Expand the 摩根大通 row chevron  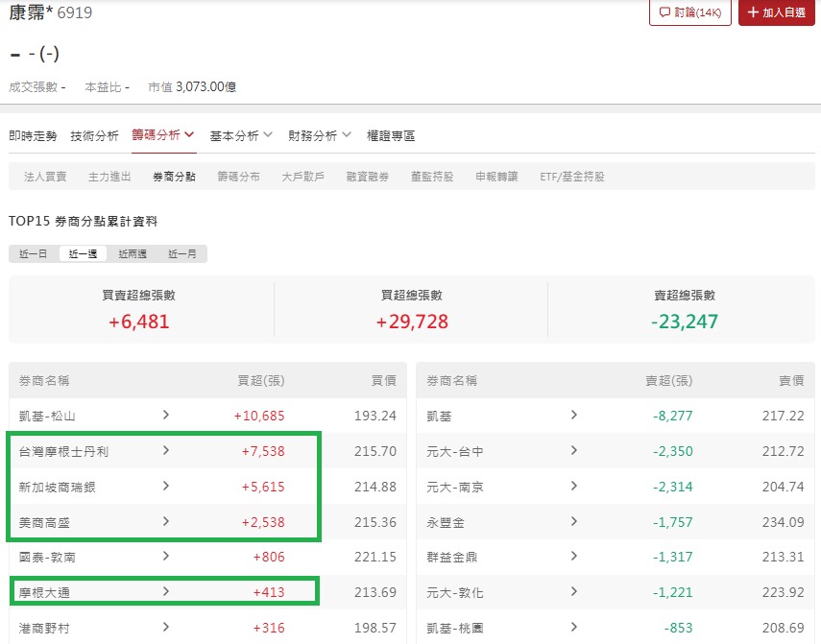pyautogui.click(x=167, y=591)
